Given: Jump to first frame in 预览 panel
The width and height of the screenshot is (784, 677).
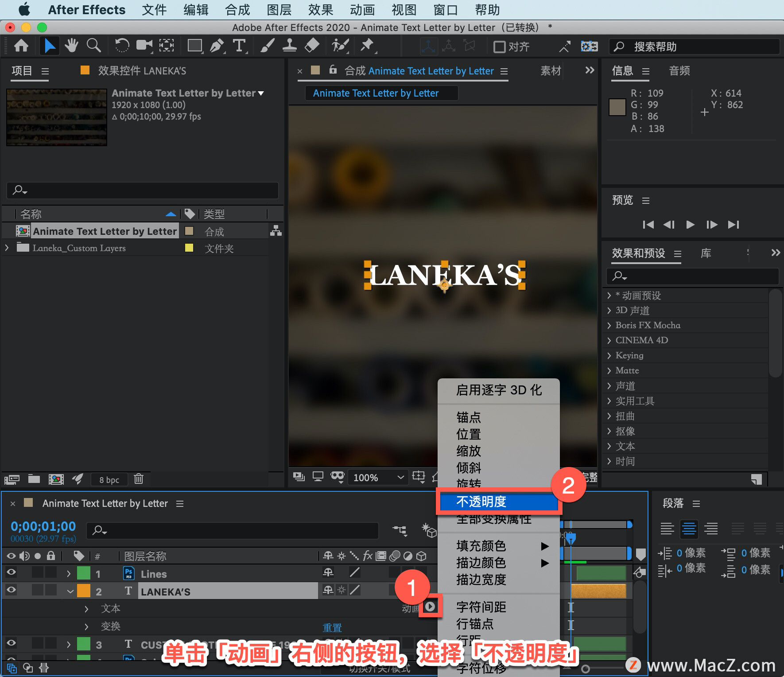Looking at the screenshot, I should (648, 224).
